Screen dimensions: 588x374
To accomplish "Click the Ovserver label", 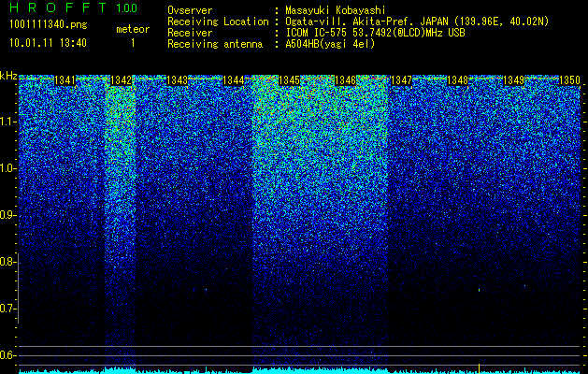I will tap(190, 10).
